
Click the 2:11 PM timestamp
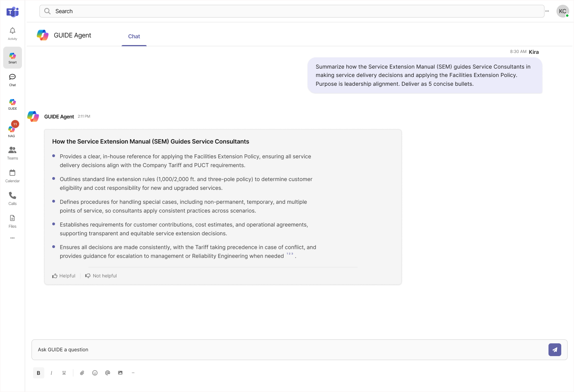[84, 116]
